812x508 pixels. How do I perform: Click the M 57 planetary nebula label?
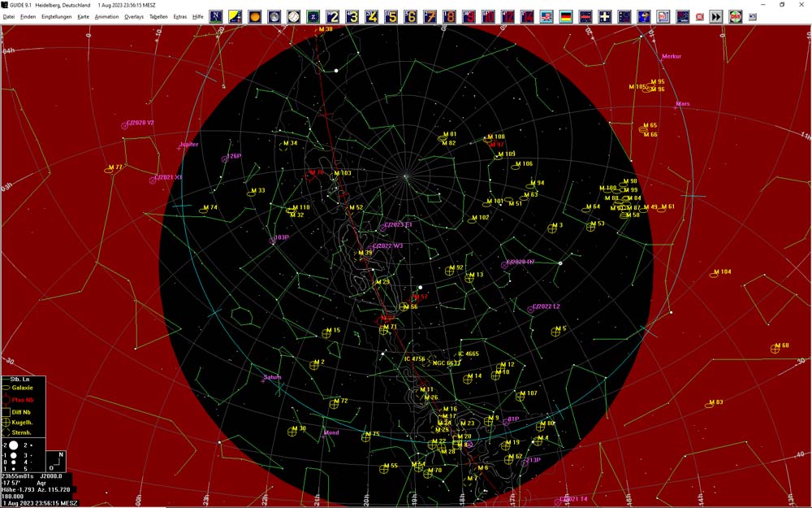(x=421, y=297)
